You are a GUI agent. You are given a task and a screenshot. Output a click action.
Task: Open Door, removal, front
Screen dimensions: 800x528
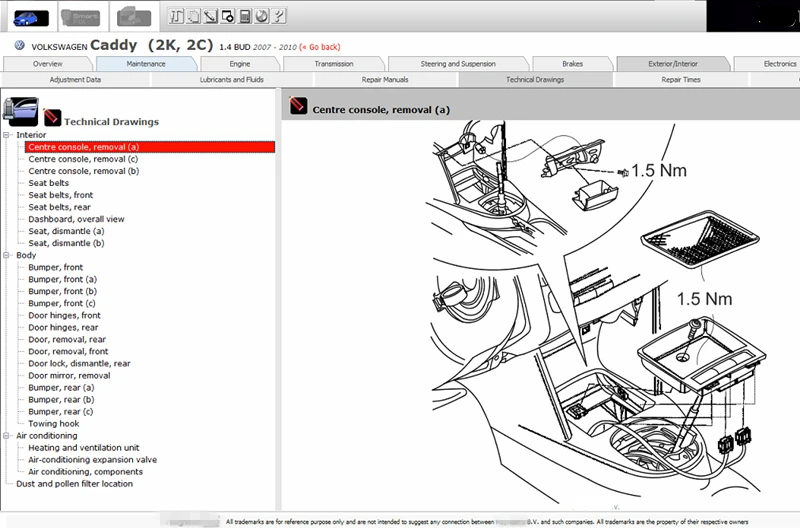[x=68, y=351]
